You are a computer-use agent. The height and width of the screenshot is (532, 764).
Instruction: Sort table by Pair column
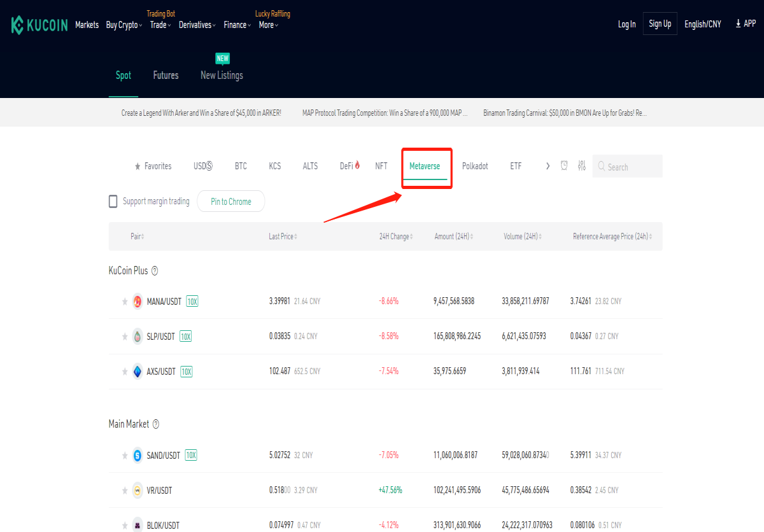(138, 237)
